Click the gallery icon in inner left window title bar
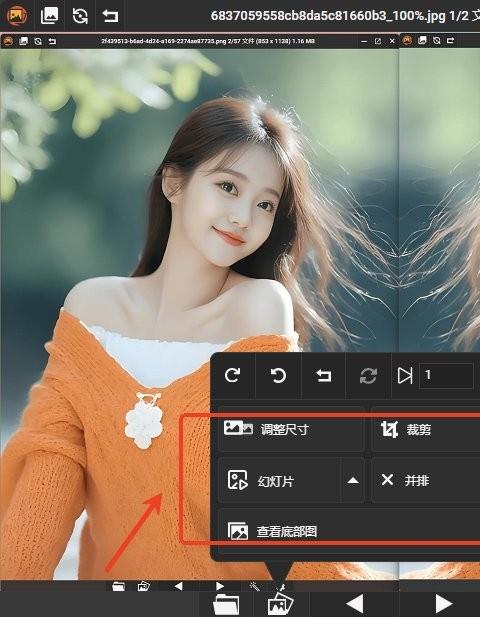Screen dimensions: 480x617 pyautogui.click(x=24, y=41)
